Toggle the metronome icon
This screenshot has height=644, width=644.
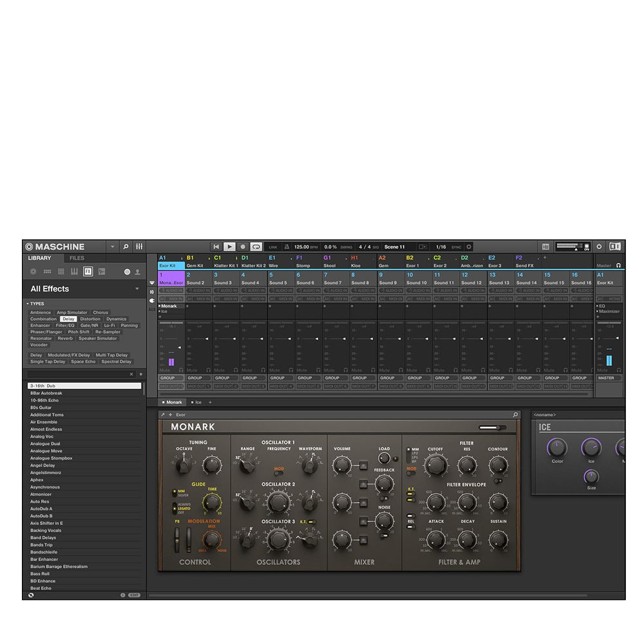click(287, 247)
